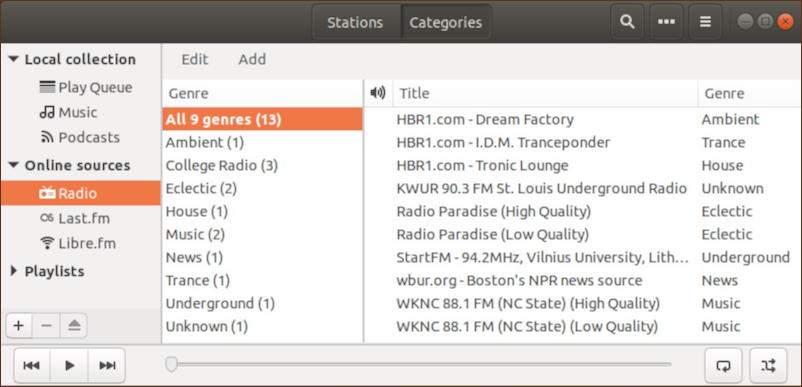Select Ambient (1) genre
The height and width of the screenshot is (387, 802).
click(262, 142)
